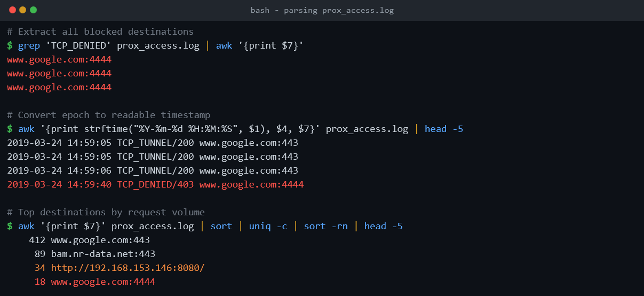
Task: Close the terminal with the red button
Action: (12, 10)
